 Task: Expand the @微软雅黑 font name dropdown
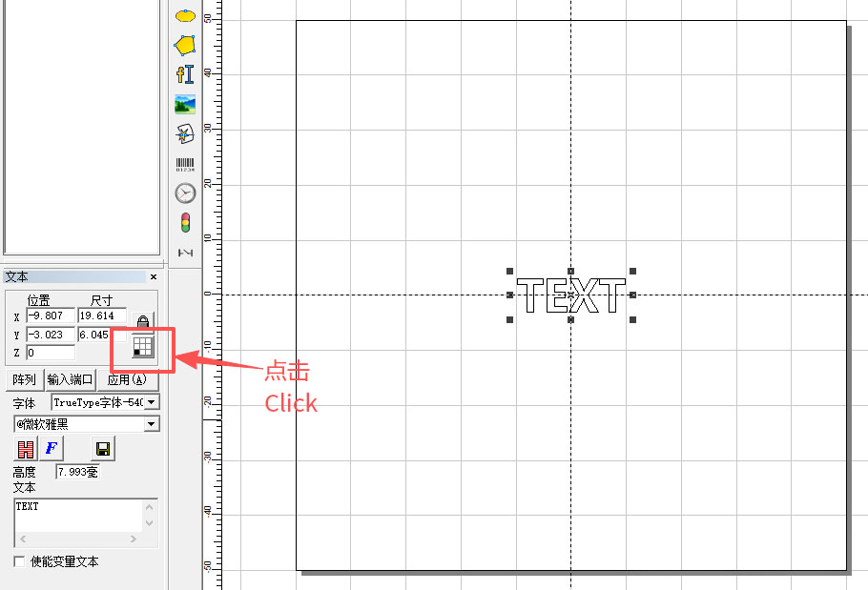(152, 422)
